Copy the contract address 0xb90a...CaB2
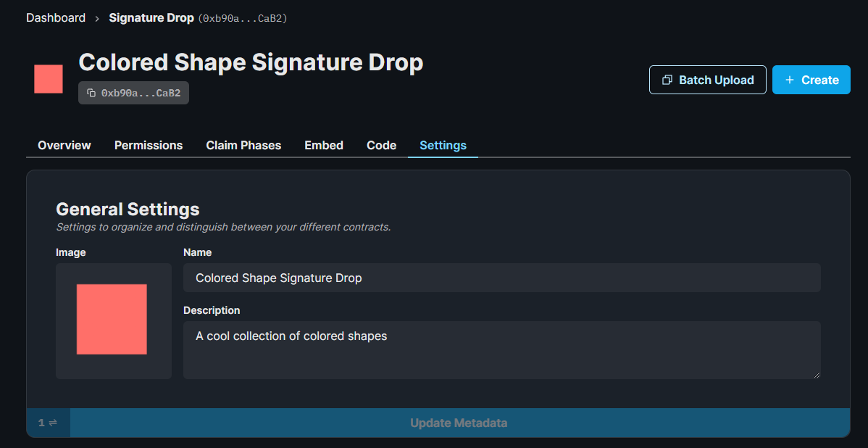Viewport: 868px width, 448px height. tap(133, 92)
